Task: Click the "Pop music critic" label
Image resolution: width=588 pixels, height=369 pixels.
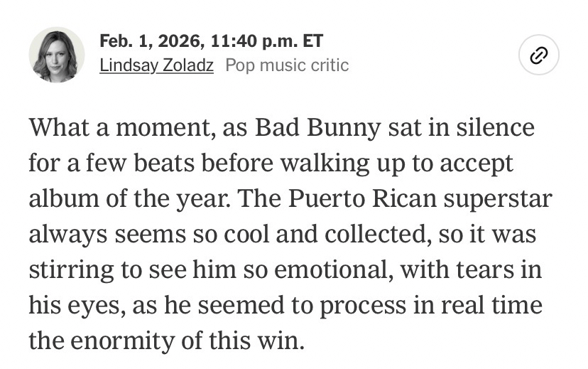Action: coord(287,65)
